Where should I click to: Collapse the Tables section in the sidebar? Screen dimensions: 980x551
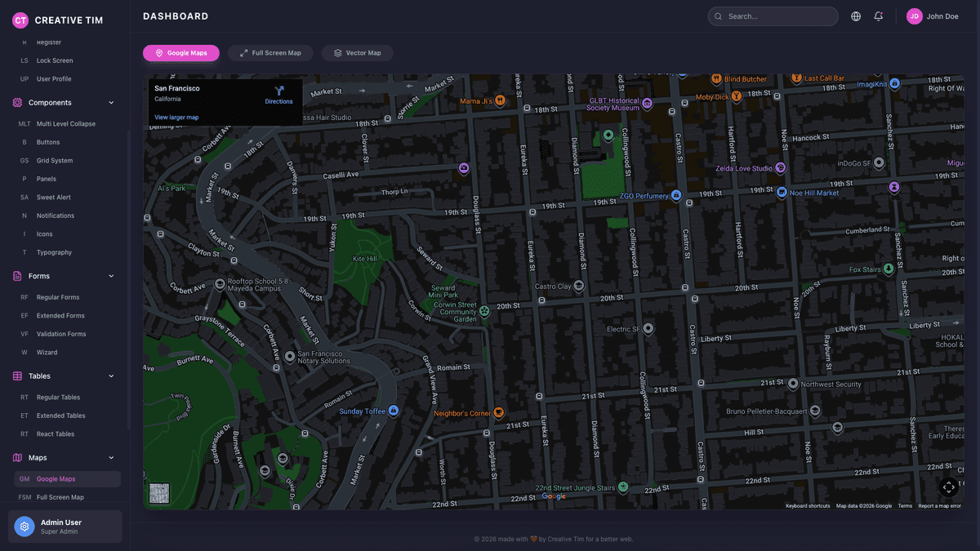[111, 375]
